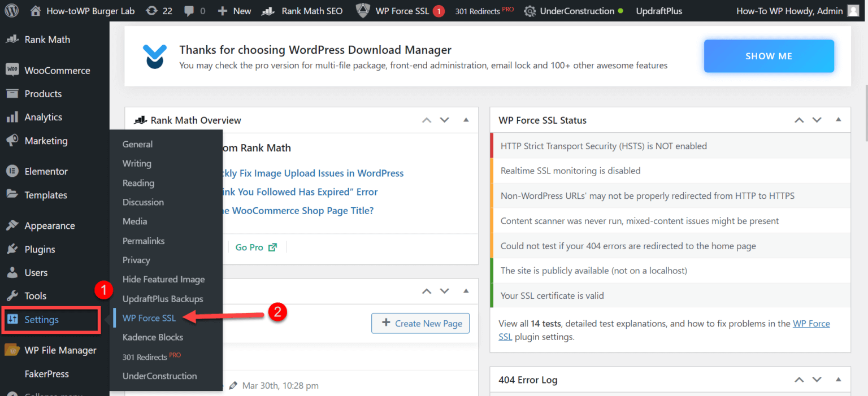Click the SHOW ME button

(769, 56)
